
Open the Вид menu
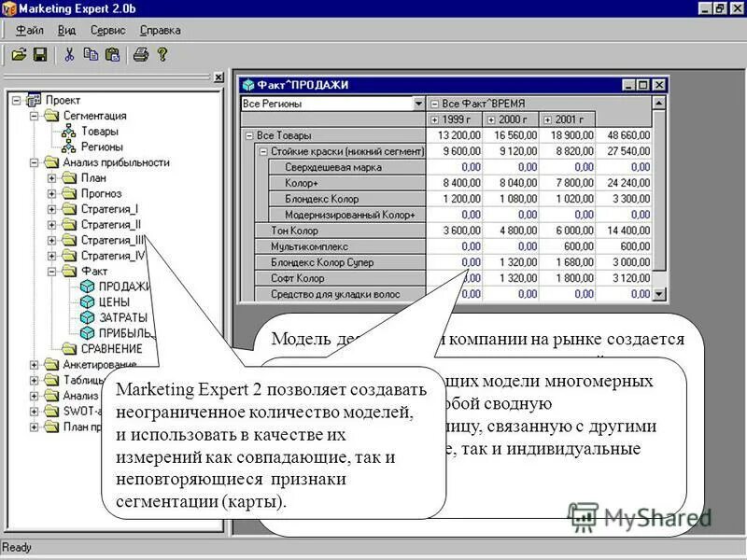66,31
